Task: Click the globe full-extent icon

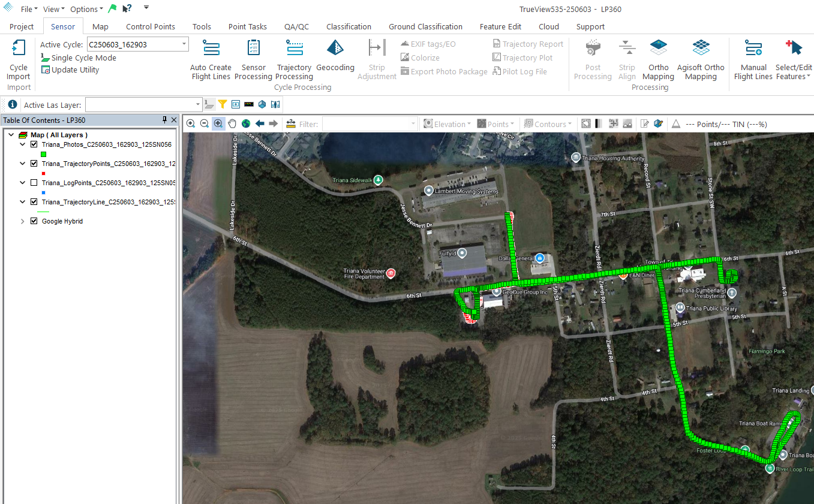Action: point(246,123)
